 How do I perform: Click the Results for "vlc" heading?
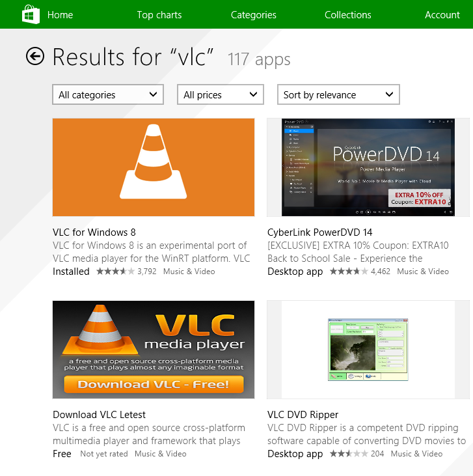pos(133,57)
